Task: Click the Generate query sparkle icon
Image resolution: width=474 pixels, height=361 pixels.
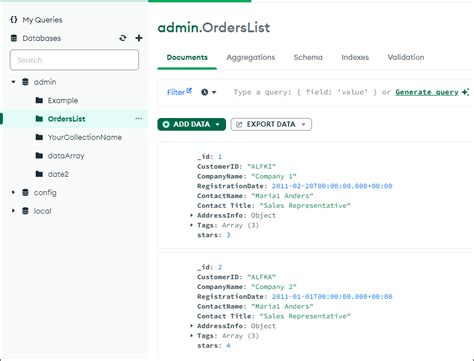Action: pyautogui.click(x=465, y=92)
